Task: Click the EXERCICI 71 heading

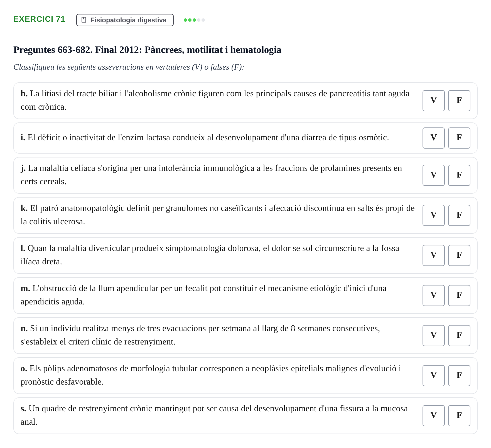Action: [x=39, y=19]
